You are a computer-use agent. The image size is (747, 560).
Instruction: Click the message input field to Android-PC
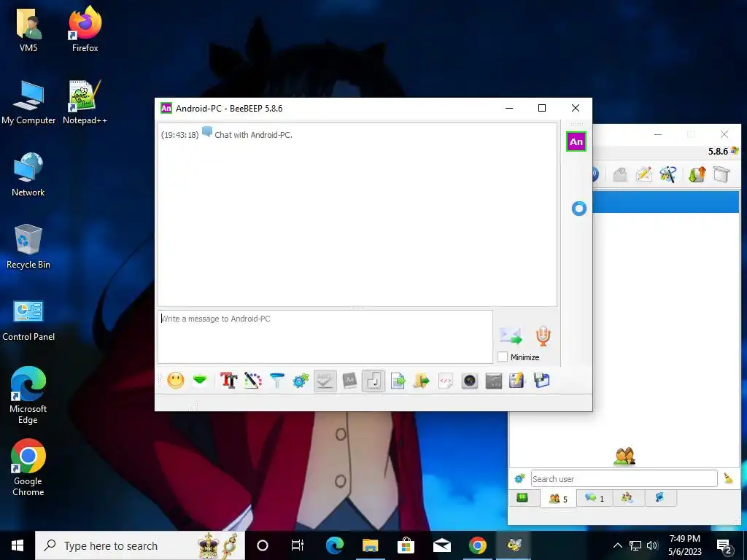tap(325, 337)
